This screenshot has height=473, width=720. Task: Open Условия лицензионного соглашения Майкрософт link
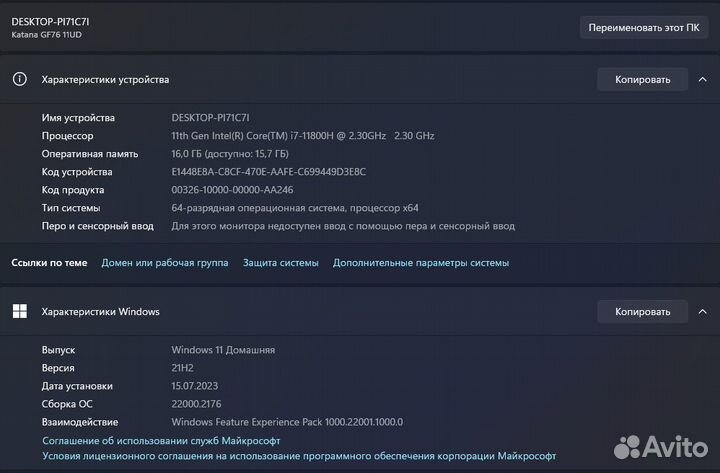(299, 456)
